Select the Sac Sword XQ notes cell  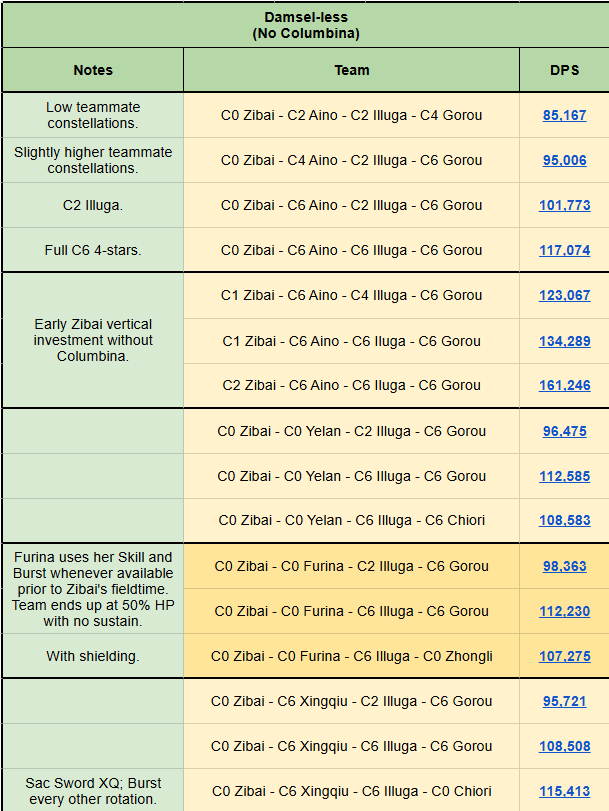(x=93, y=790)
